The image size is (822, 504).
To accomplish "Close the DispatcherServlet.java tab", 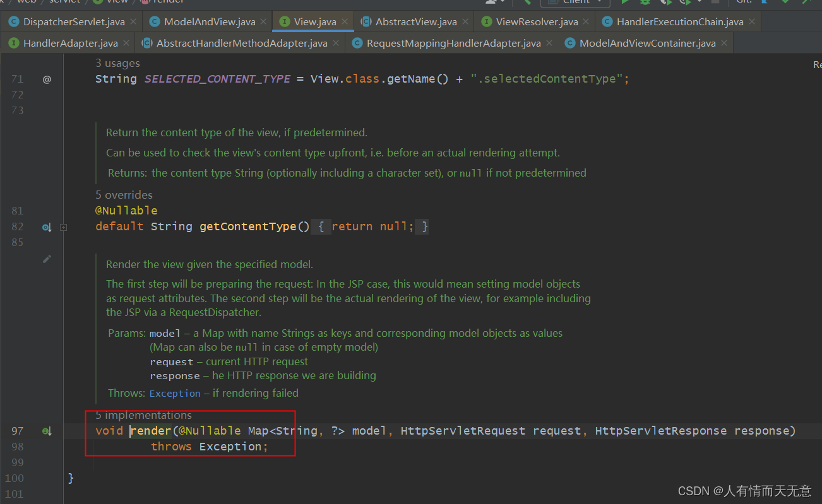I will [x=133, y=22].
